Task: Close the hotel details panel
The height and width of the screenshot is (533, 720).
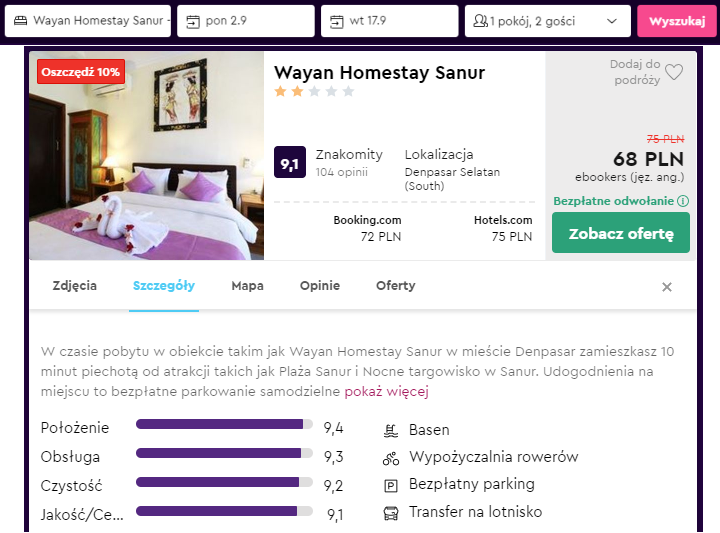Action: pos(667,287)
